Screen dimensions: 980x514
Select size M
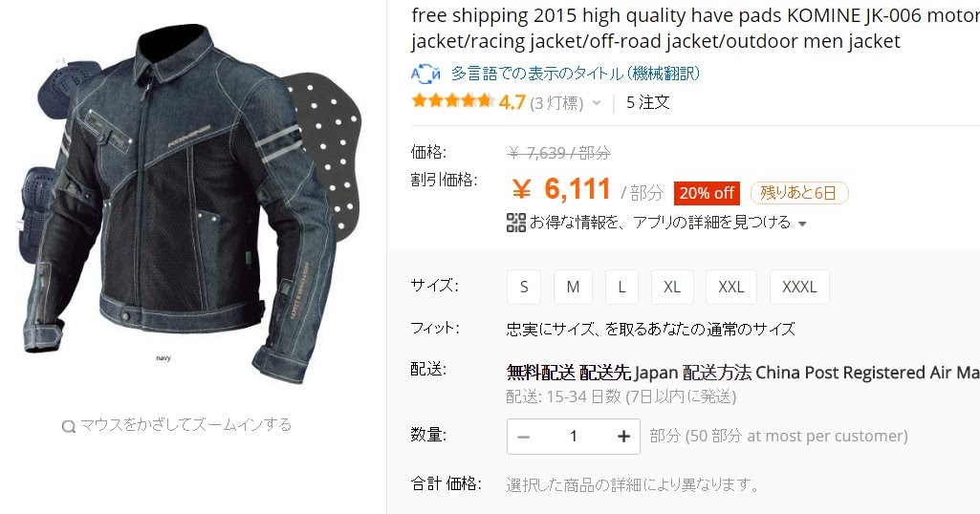pyautogui.click(x=573, y=287)
